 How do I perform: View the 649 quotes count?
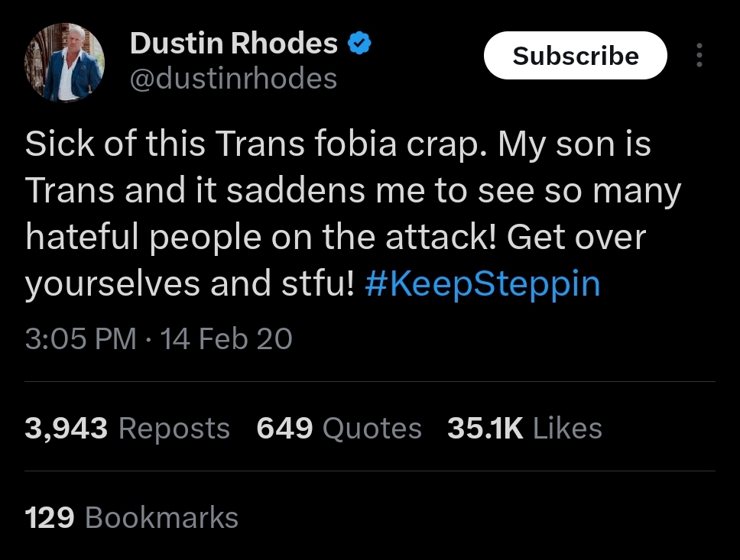[284, 429]
